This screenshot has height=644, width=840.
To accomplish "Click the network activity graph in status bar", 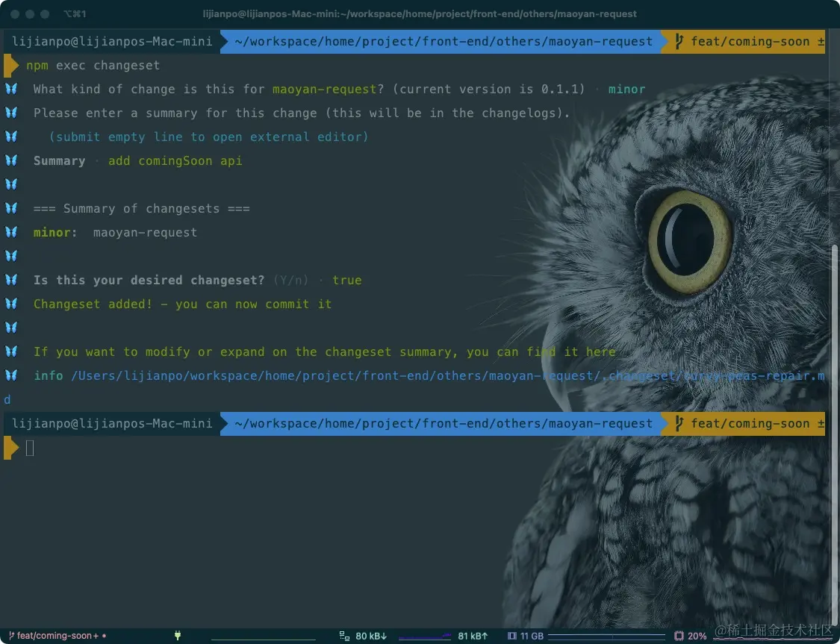I will [424, 637].
